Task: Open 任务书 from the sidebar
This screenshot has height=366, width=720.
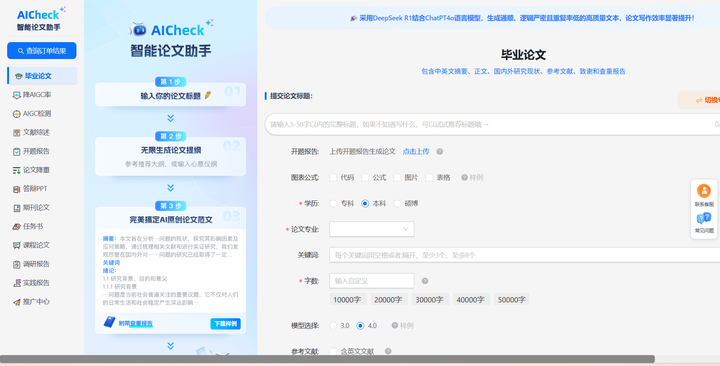Action: [x=28, y=226]
